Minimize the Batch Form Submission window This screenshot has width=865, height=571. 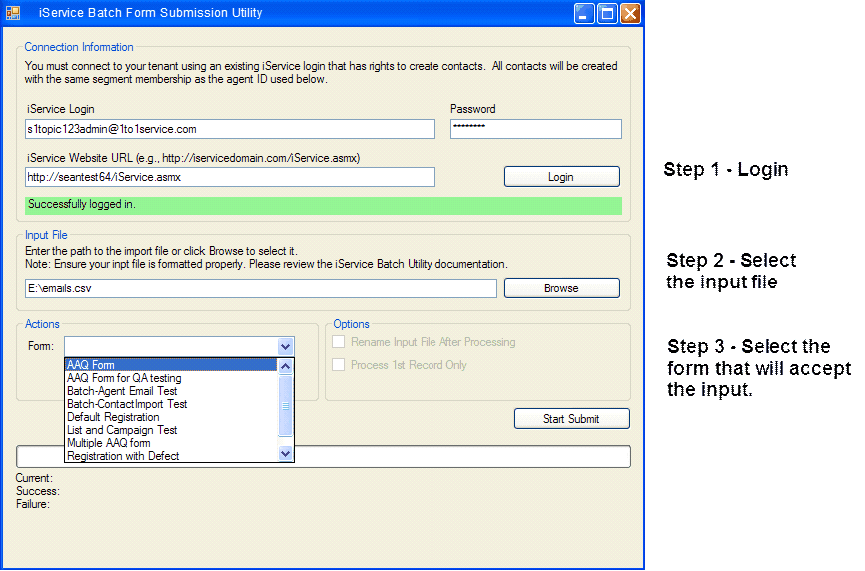[584, 13]
